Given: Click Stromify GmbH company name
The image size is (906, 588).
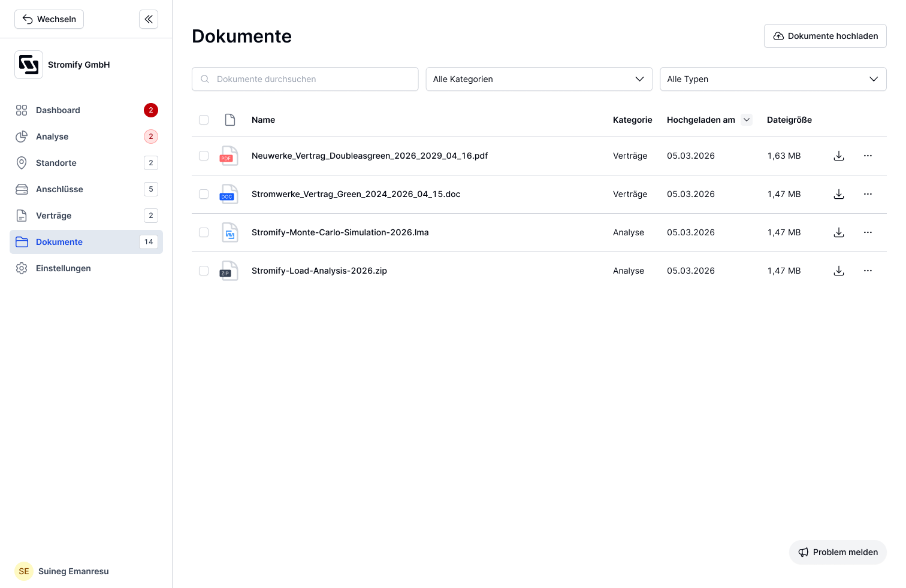Looking at the screenshot, I should click(x=79, y=65).
